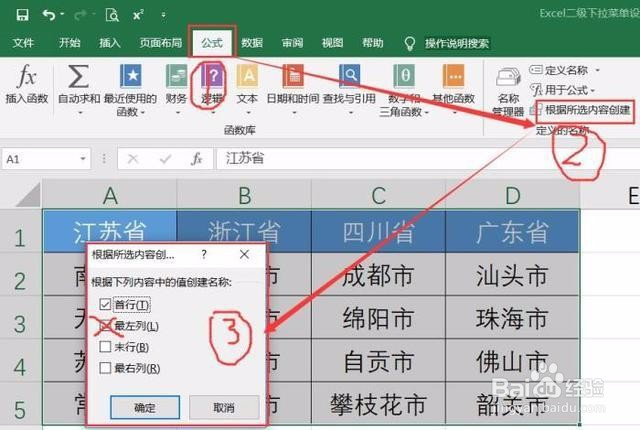Open Customize Quick Access Toolbar dropdown
Image resolution: width=640 pixels, height=430 pixels.
[163, 15]
